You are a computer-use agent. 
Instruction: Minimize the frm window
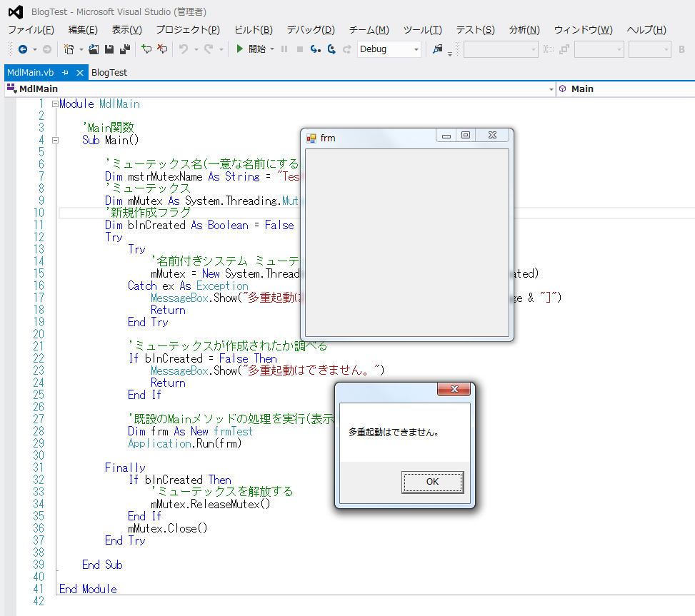pos(446,135)
